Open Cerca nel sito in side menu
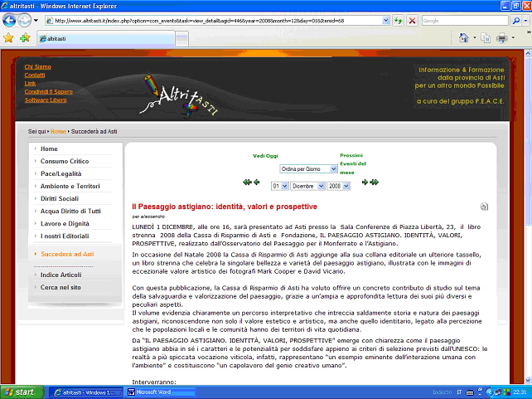532x399 pixels. coord(60,287)
